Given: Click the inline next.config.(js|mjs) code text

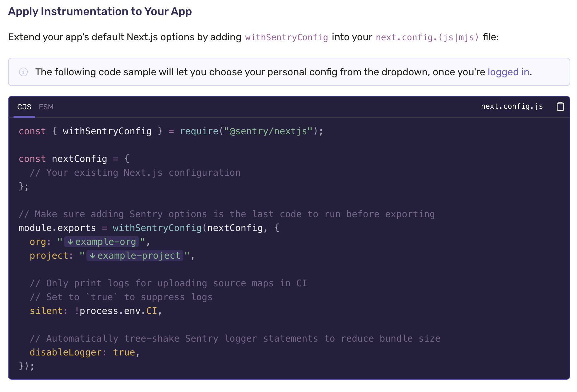Looking at the screenshot, I should [427, 37].
